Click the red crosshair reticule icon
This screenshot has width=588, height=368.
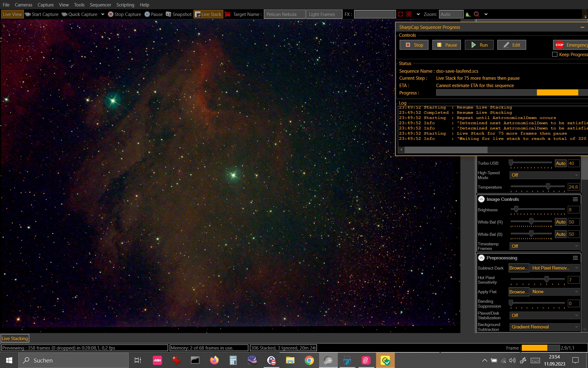pyautogui.click(x=409, y=14)
